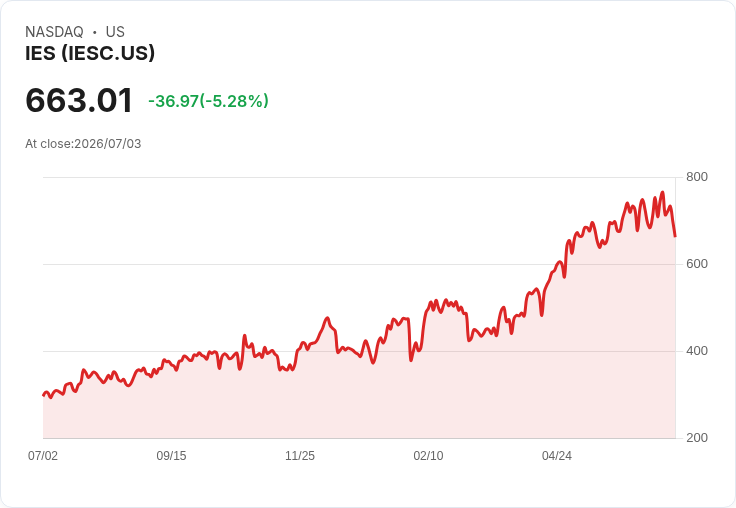Click the 11/25 date on the x-axis
736x508 pixels.
[300, 455]
